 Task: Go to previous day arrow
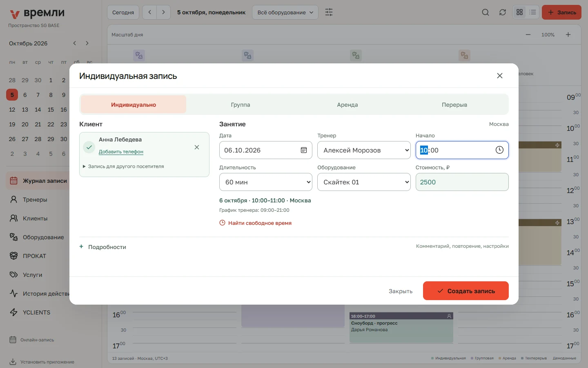tap(150, 12)
